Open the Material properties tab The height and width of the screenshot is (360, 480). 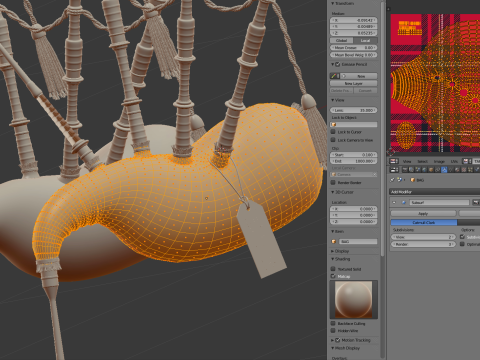(457, 170)
